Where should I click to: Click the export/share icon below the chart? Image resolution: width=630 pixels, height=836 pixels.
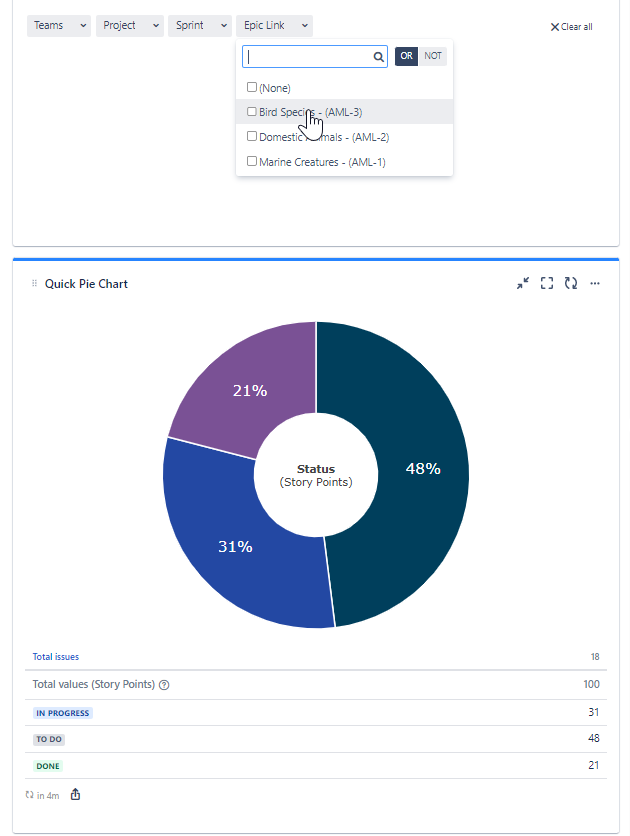point(74,794)
